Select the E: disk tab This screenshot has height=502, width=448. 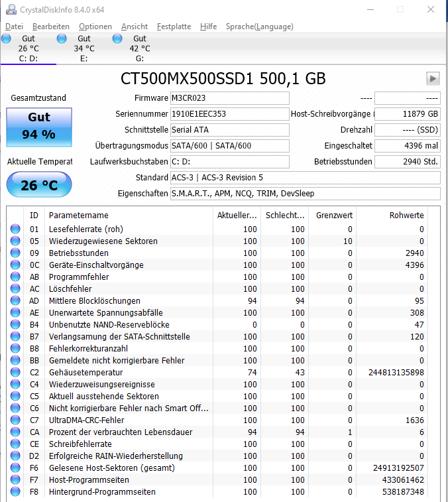[x=84, y=48]
